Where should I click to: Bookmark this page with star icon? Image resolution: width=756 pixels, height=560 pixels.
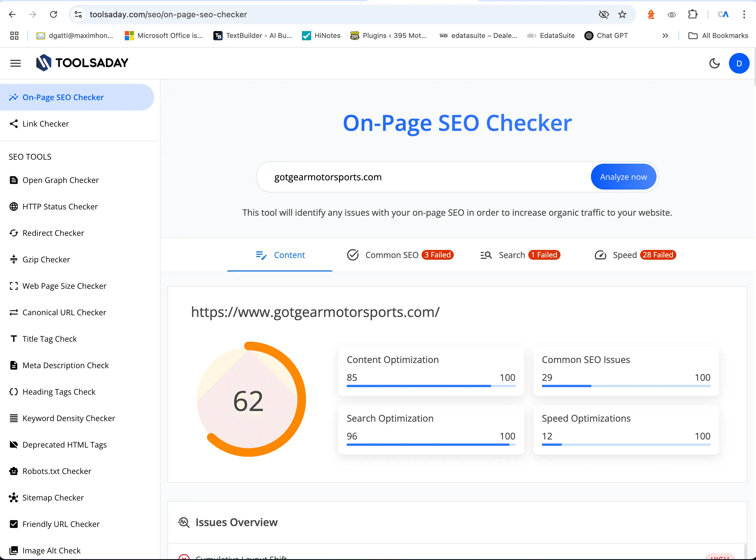[x=622, y=14]
